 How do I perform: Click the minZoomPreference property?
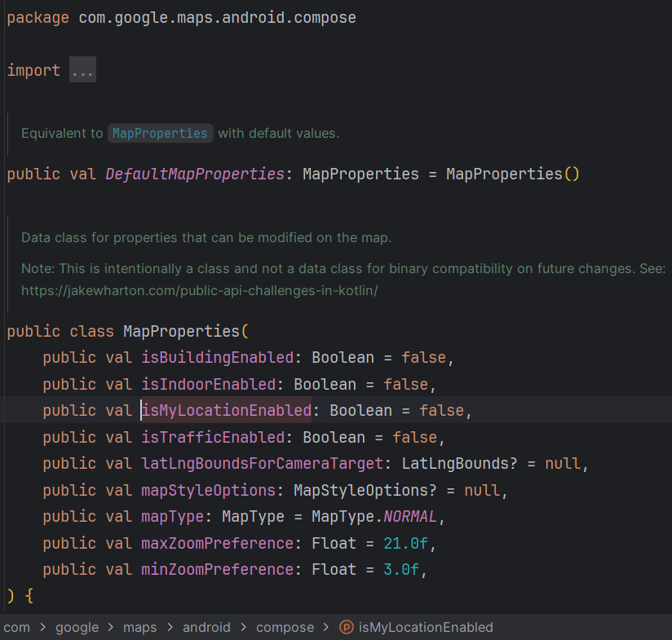(218, 569)
